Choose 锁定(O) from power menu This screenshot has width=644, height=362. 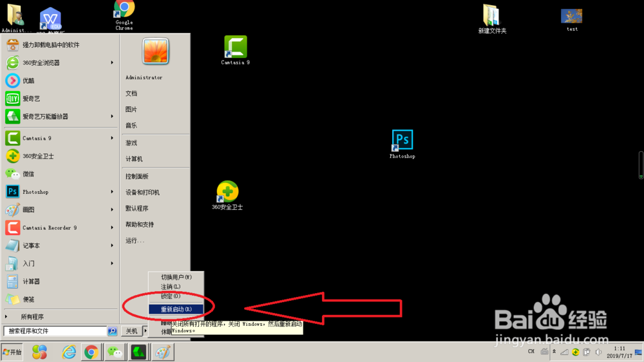point(176,296)
